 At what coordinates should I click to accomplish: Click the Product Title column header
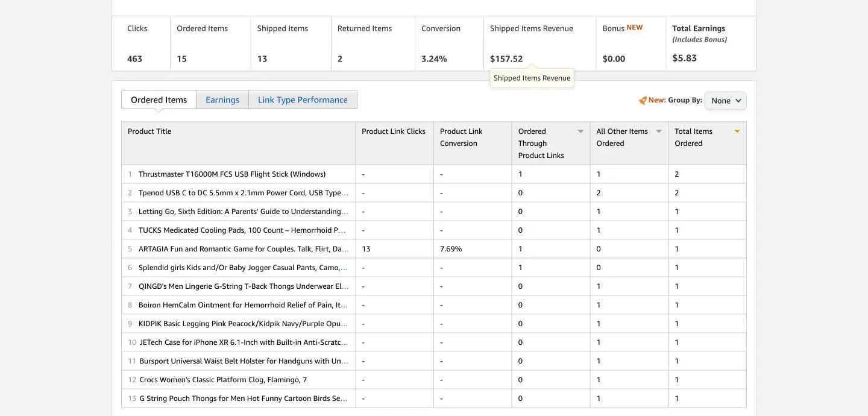tap(149, 131)
